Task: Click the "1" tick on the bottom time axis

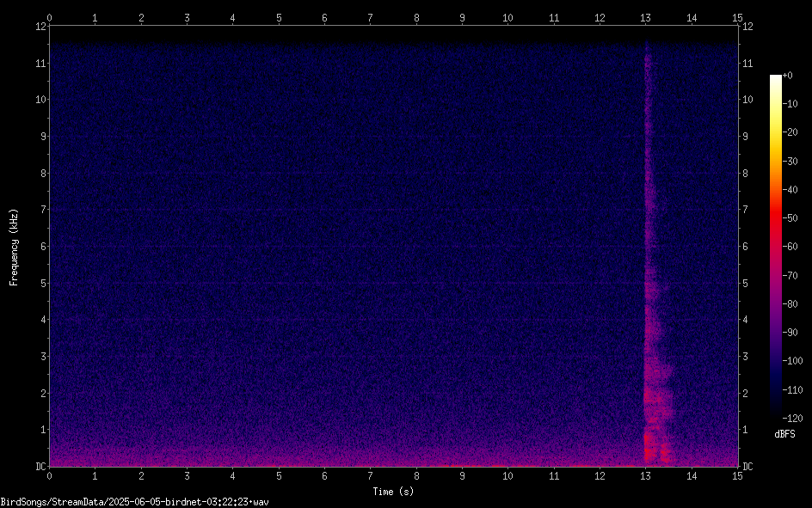Action: tap(95, 476)
